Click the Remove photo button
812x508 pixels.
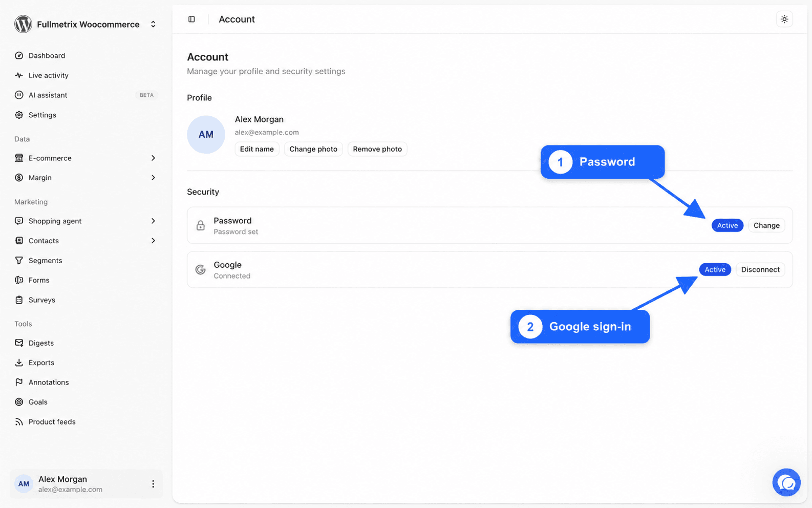tap(377, 149)
